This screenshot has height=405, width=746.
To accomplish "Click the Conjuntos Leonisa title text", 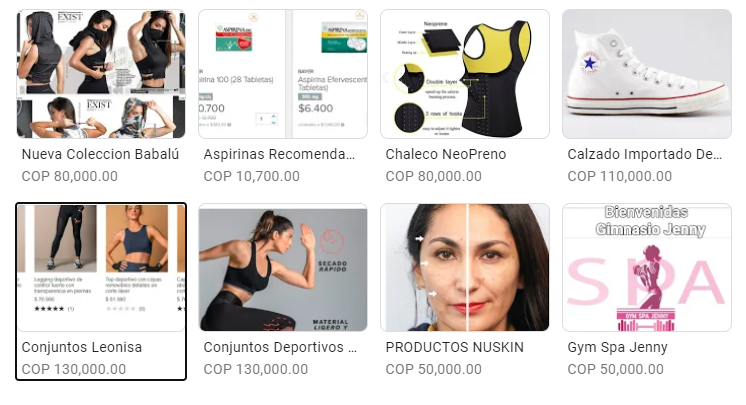I will click(x=82, y=347).
